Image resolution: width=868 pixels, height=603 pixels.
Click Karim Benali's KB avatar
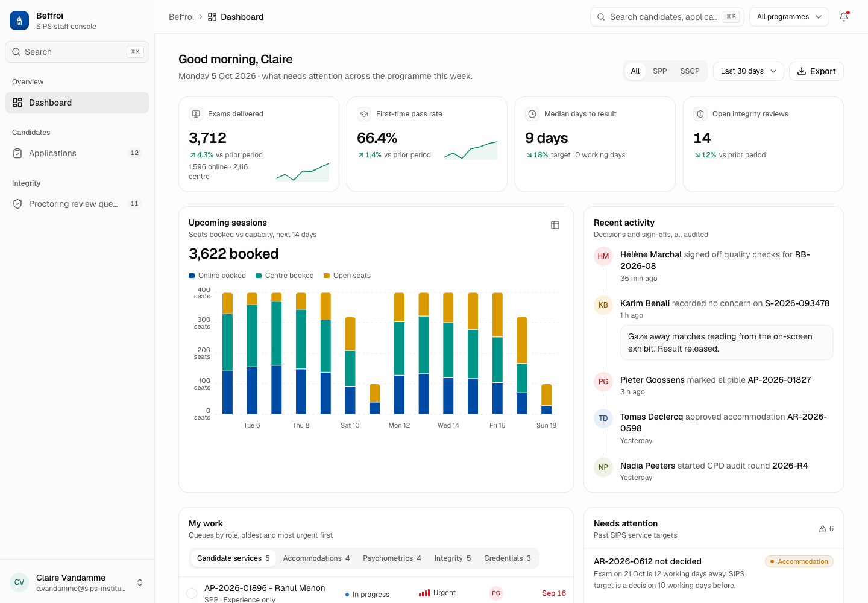[603, 305]
